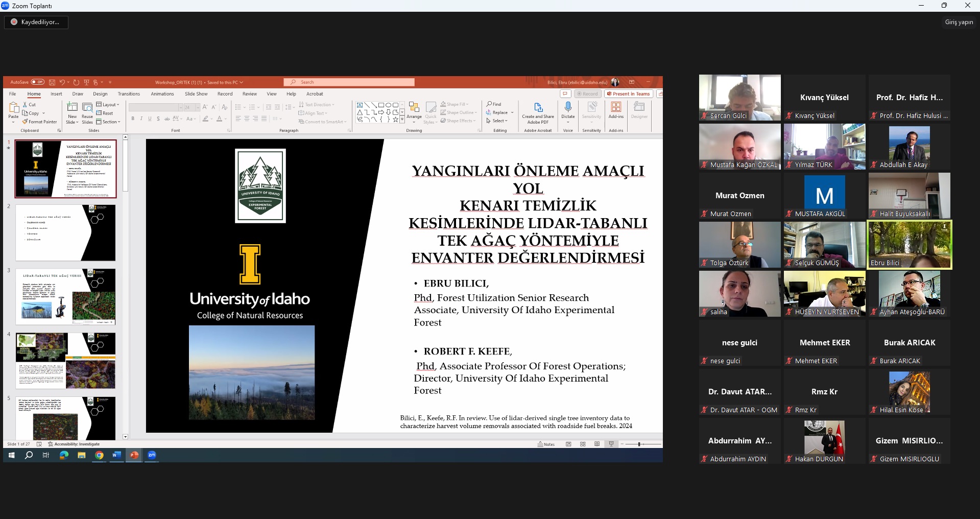The image size is (980, 519).
Task: Switch to Slide Sorter view in status bar
Action: [583, 444]
